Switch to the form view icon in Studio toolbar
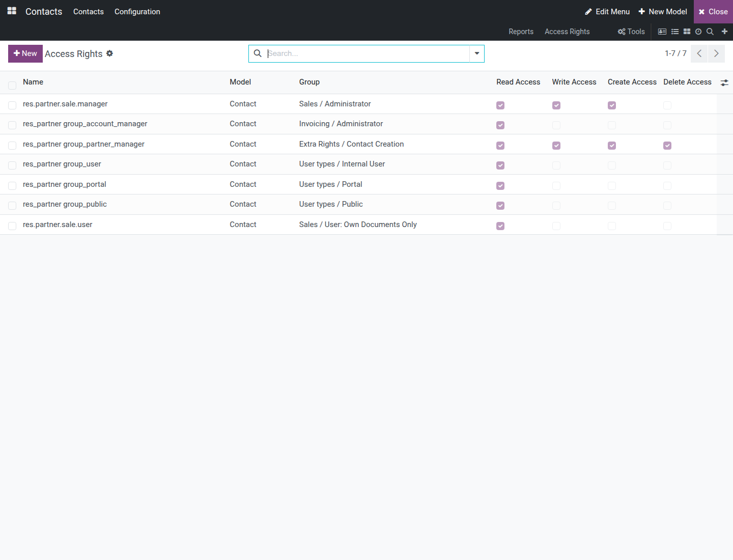Viewport: 733px width, 560px height. coord(662,32)
